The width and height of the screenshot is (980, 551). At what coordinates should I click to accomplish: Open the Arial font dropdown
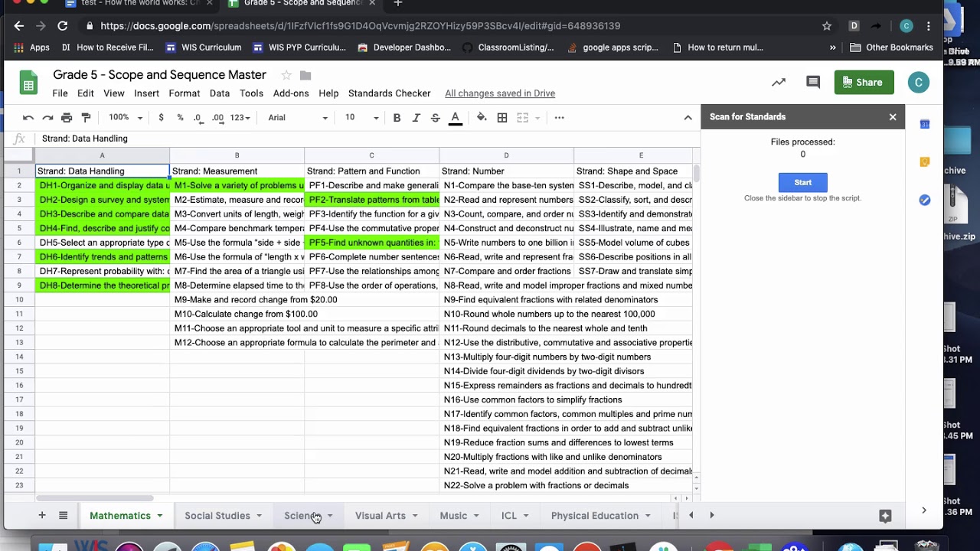click(x=298, y=117)
